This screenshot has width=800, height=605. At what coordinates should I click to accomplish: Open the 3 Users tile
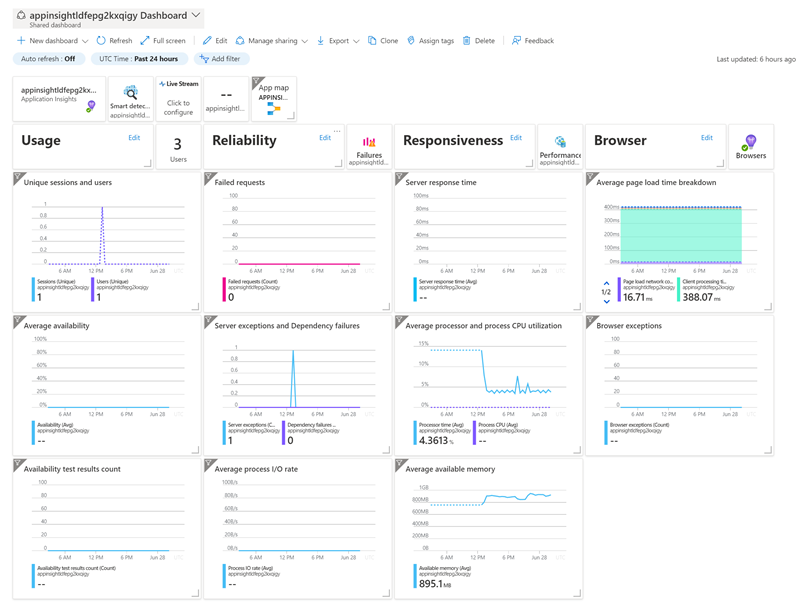178,147
